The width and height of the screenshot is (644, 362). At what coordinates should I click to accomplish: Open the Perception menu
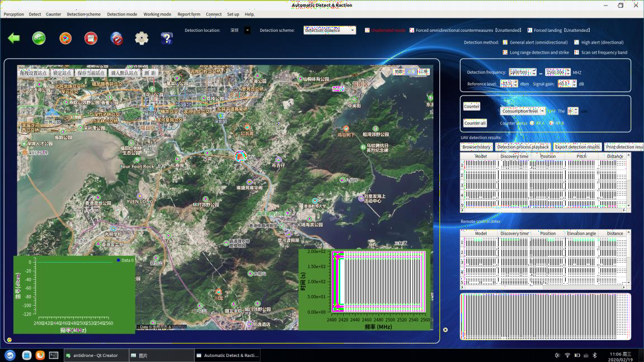coord(13,15)
